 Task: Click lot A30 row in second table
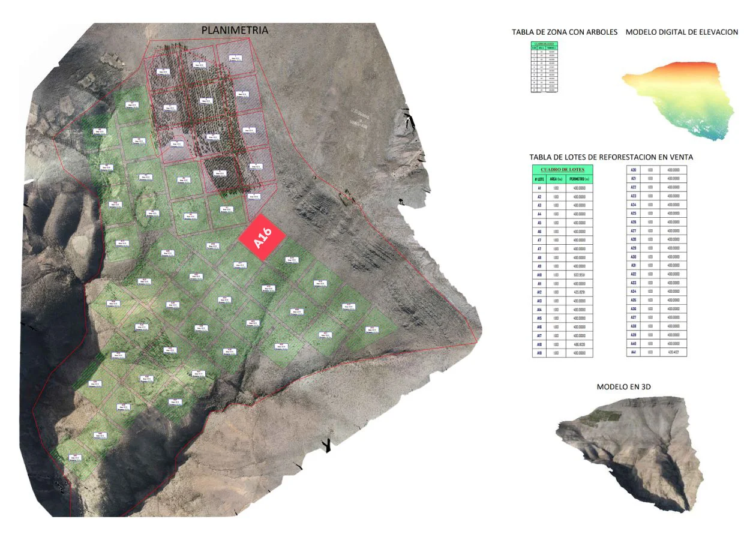656,257
